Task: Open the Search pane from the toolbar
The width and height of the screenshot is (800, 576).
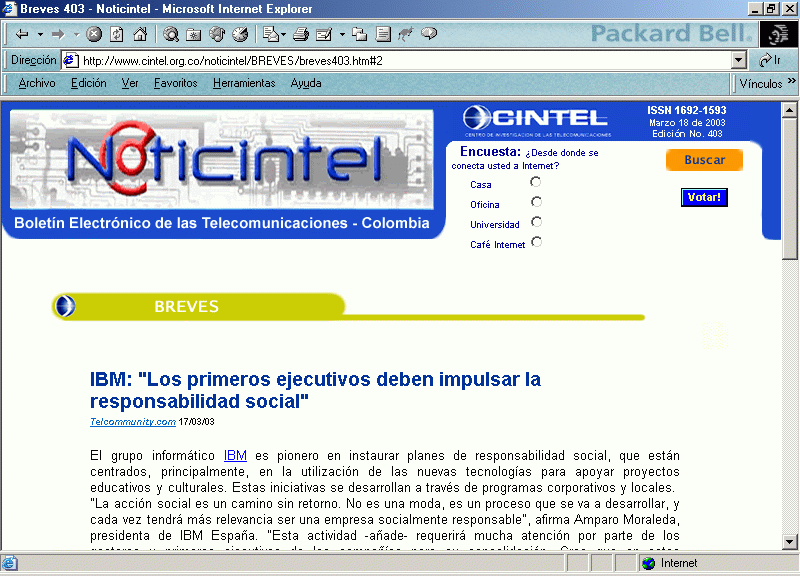Action: 171,34
